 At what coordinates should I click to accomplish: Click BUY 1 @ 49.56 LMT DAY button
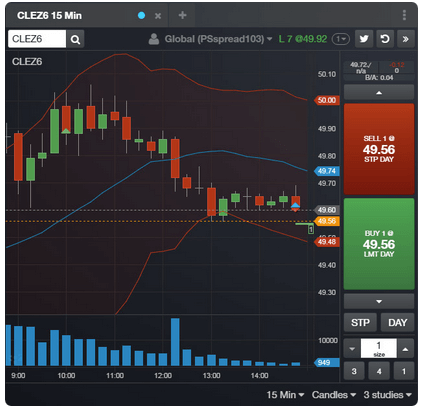pos(379,244)
